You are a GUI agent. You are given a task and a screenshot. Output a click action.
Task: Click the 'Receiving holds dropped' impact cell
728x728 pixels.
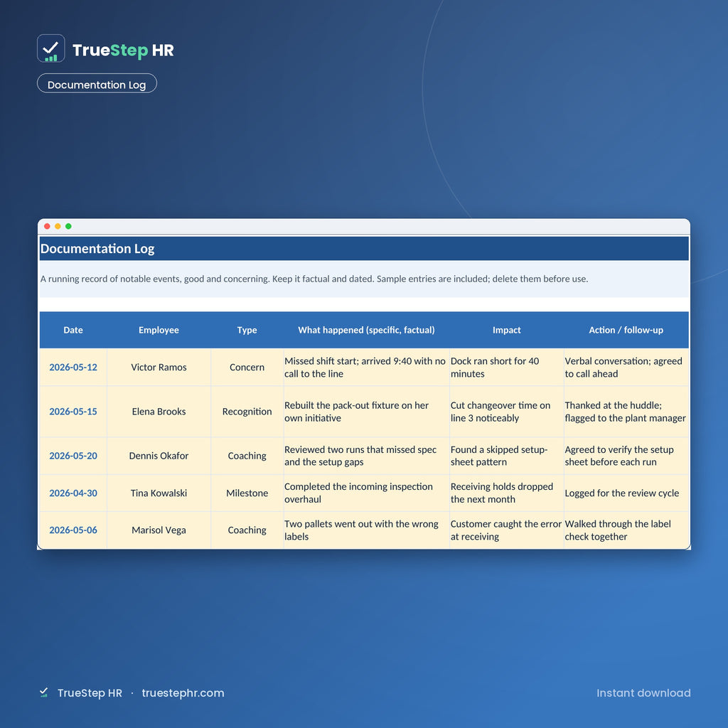[506, 493]
